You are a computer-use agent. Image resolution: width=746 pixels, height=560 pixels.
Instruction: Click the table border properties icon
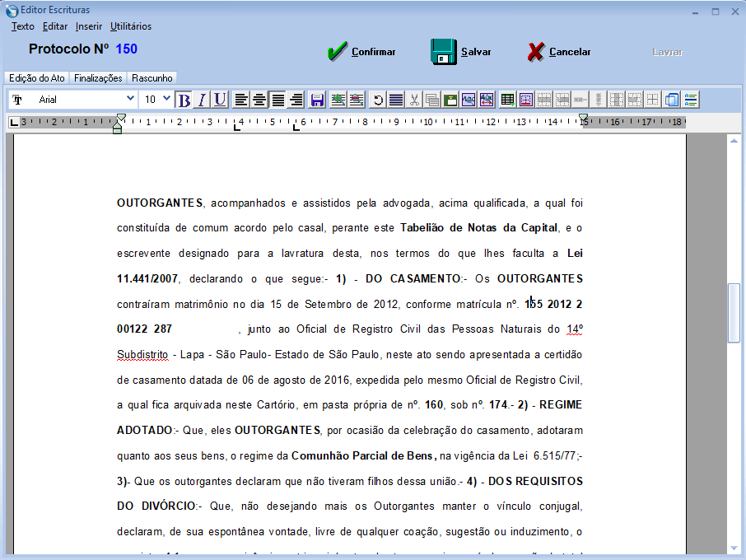tap(525, 100)
